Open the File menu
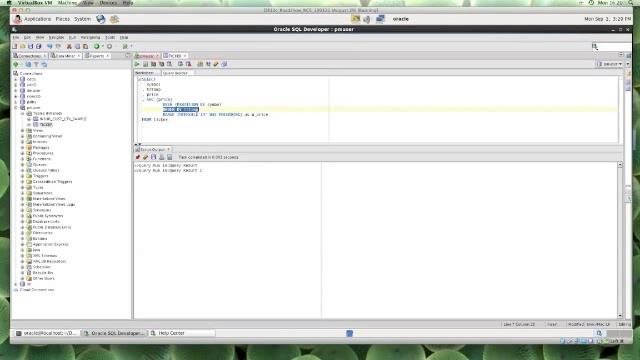Screen dimensions: 640x360 pyautogui.click(x=16, y=38)
